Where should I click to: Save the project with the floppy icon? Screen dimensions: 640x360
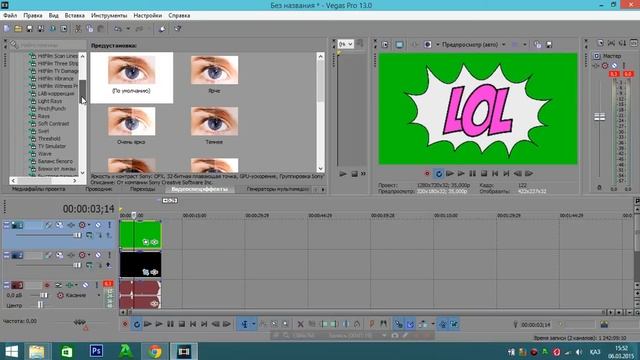click(29, 29)
